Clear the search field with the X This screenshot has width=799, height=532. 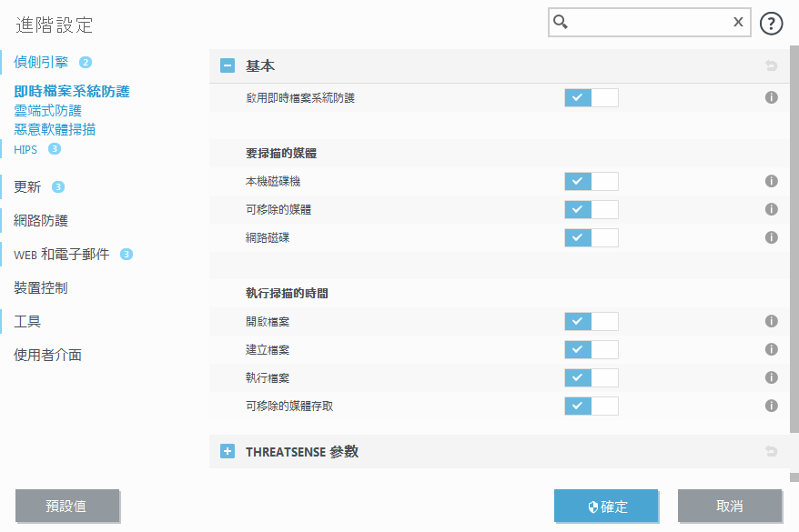737,22
